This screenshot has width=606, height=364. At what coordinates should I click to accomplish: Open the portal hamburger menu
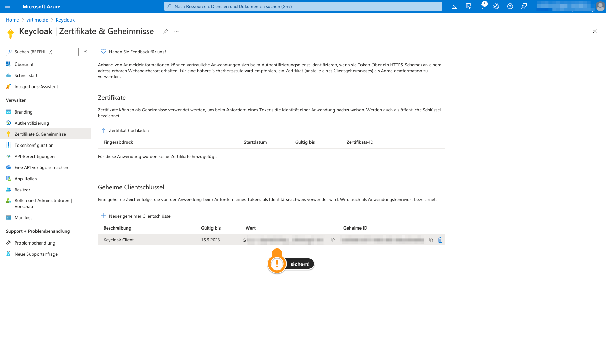(7, 6)
